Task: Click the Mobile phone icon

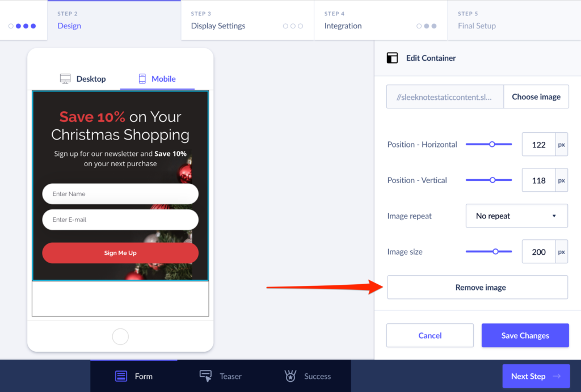Action: [142, 79]
